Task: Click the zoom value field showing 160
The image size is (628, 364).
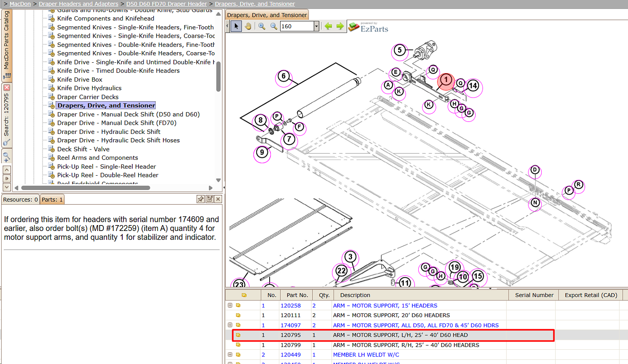Action: coord(297,26)
